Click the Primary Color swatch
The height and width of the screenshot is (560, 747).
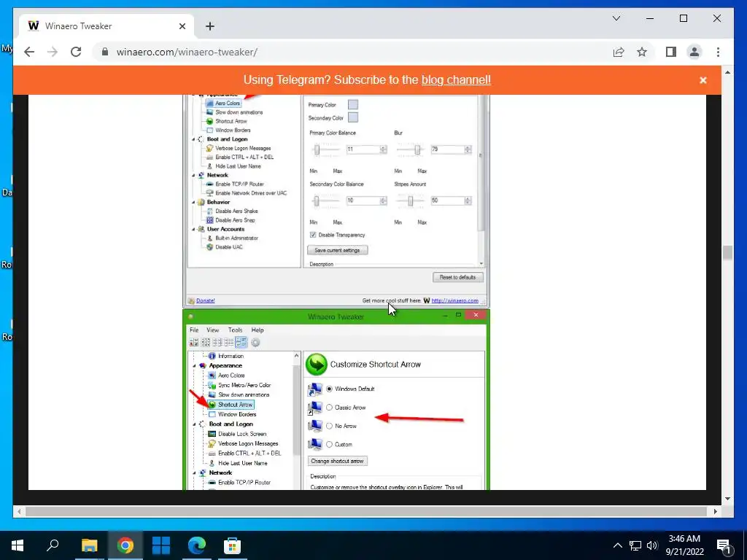coord(353,104)
